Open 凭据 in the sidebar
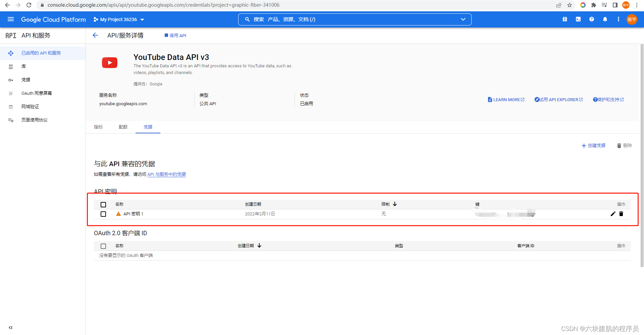The image size is (644, 335). point(43,80)
